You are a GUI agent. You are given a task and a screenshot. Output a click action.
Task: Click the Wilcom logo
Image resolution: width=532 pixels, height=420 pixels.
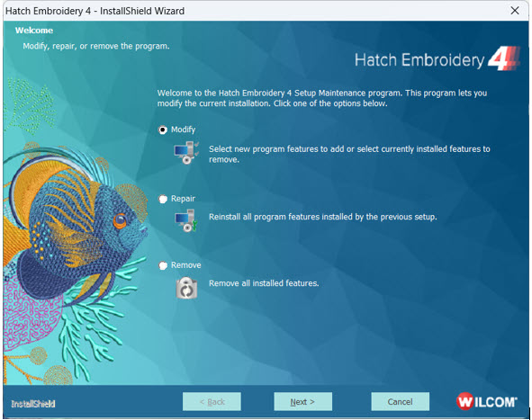click(486, 402)
